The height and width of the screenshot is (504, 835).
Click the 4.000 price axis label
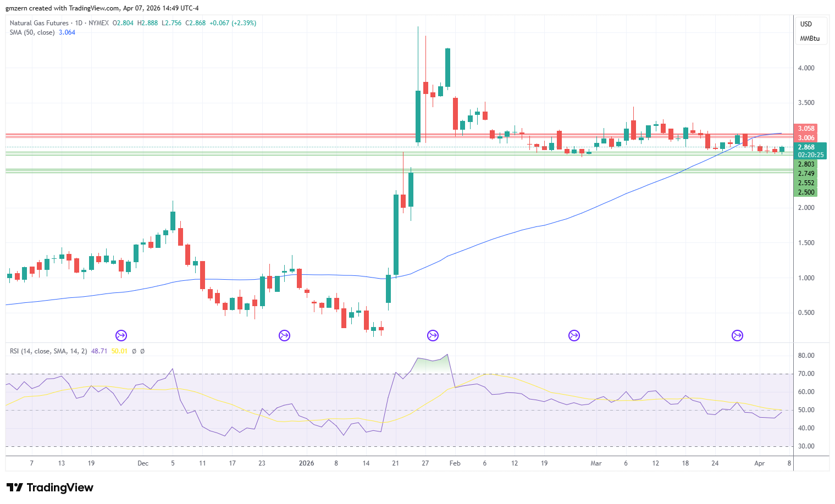806,68
